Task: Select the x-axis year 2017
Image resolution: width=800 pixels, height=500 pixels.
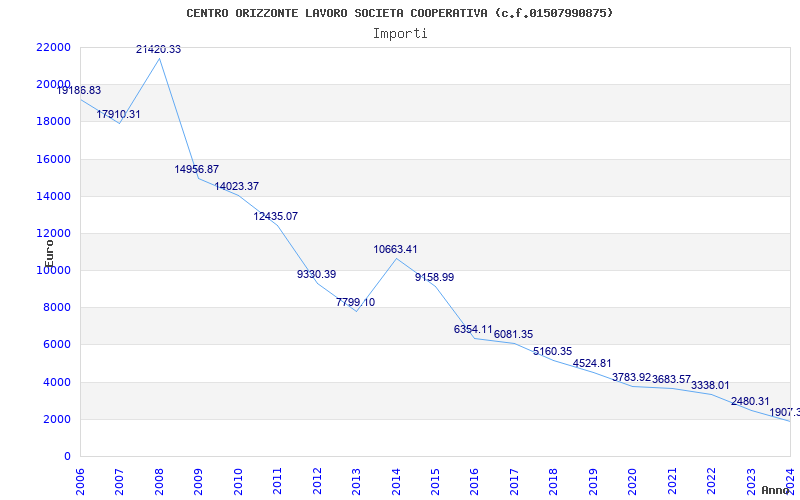Action: [x=514, y=481]
